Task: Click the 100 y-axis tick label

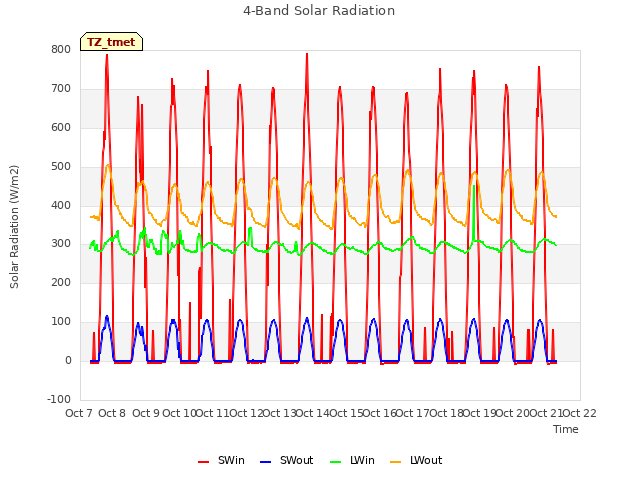Action: click(x=61, y=322)
